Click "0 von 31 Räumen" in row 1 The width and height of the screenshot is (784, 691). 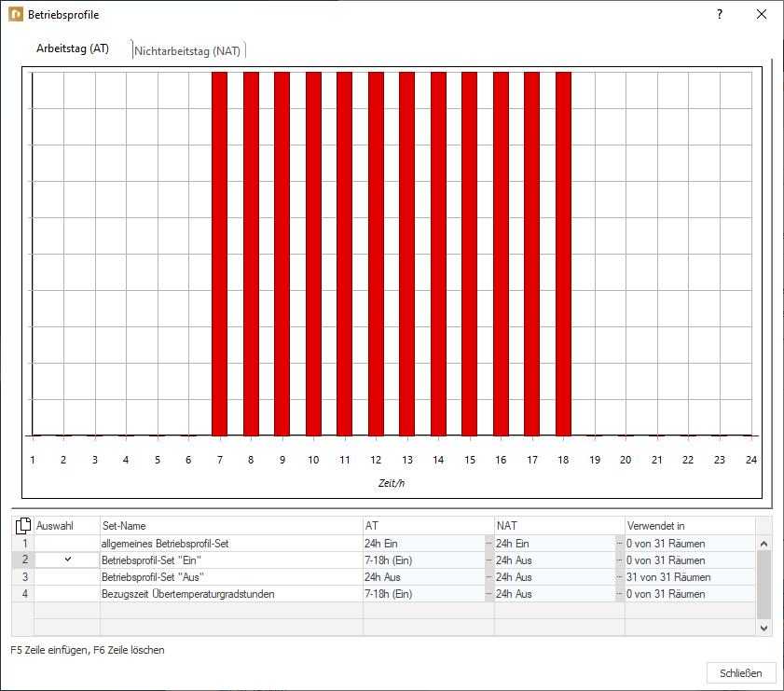(690, 544)
